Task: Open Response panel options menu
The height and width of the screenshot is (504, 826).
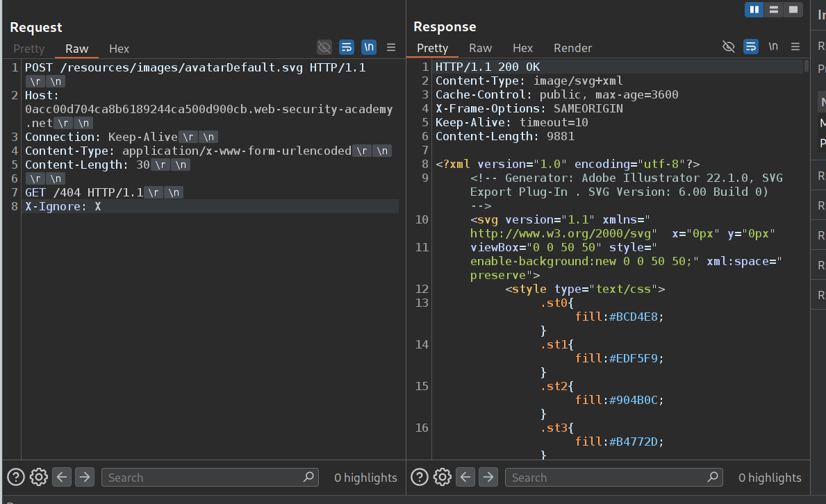Action: pos(795,47)
